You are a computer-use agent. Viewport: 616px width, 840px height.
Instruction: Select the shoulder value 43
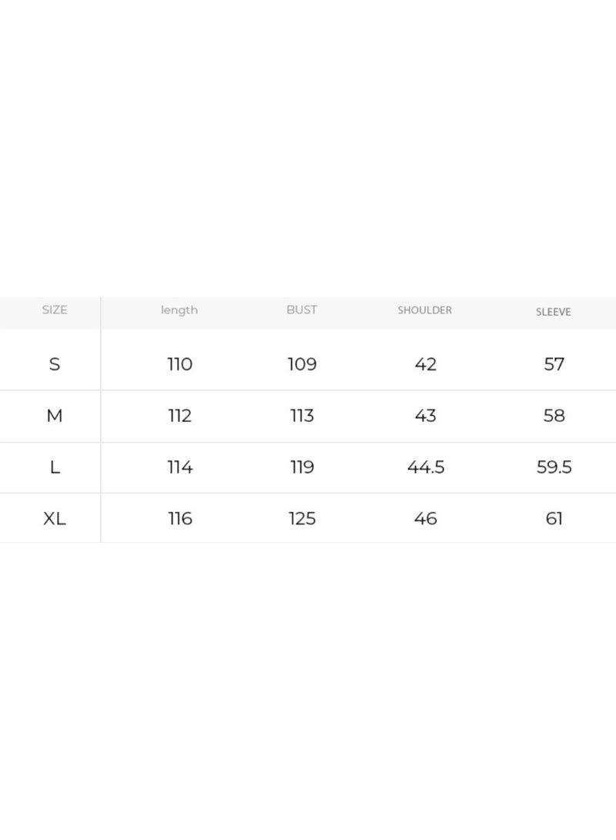425,416
